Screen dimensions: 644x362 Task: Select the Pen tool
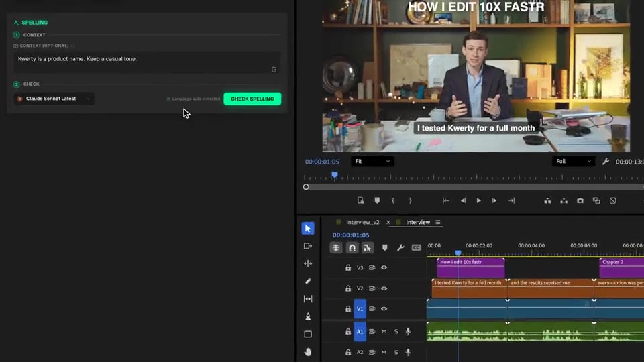(308, 316)
